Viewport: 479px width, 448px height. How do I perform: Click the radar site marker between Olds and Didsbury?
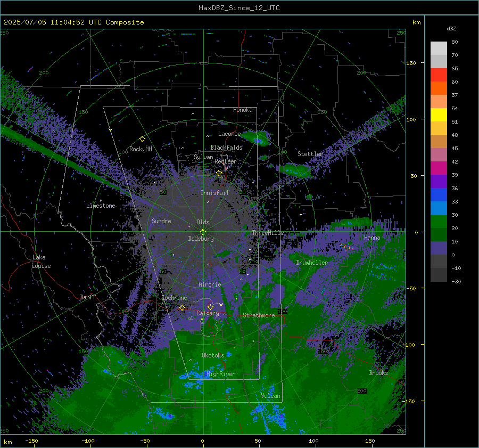pos(203,232)
